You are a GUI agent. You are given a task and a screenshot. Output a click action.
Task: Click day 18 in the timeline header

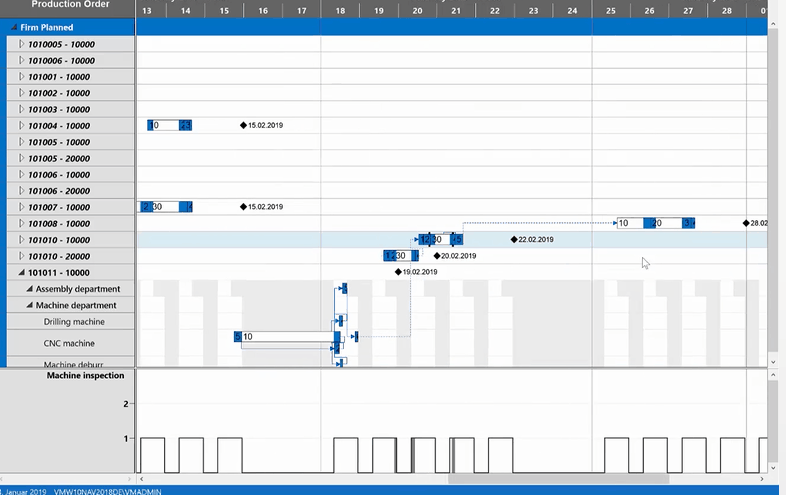point(340,10)
